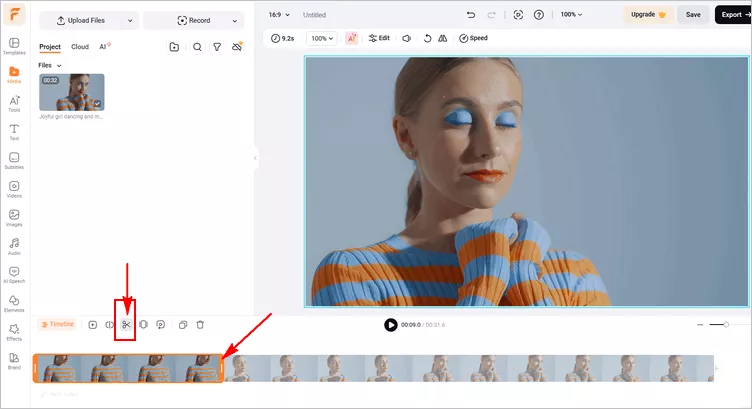752x409 pixels.
Task: Open the Edit adjustments
Action: [379, 38]
